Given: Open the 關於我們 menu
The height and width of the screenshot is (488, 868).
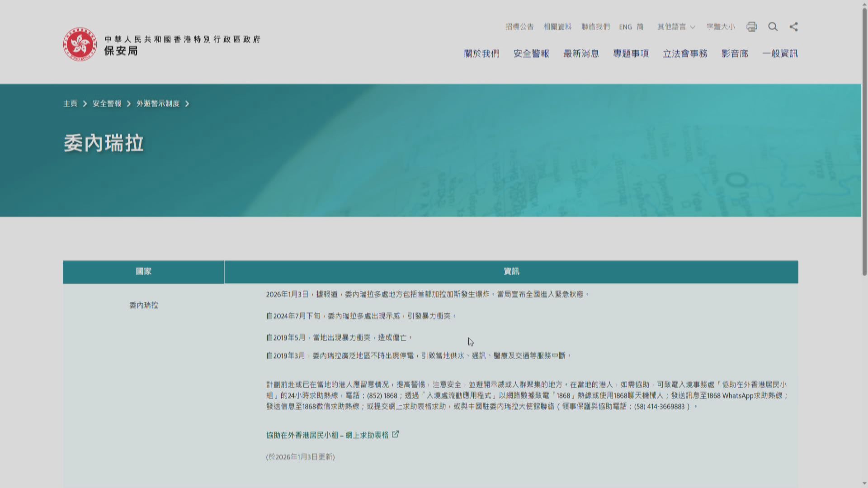Looking at the screenshot, I should (x=481, y=54).
